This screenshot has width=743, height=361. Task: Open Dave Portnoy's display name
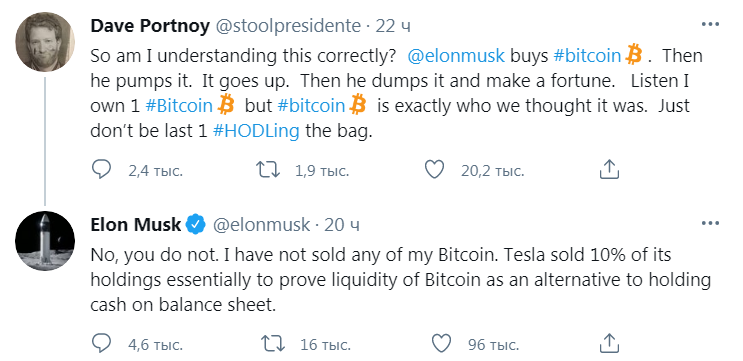pos(150,26)
